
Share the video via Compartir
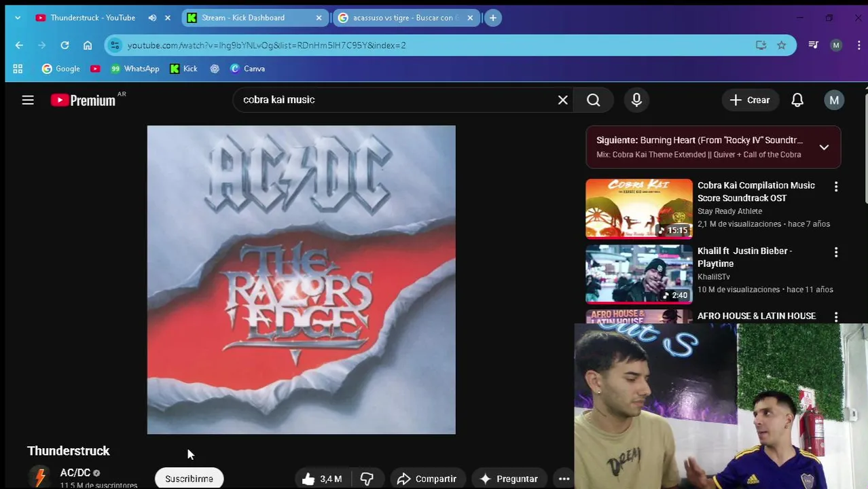(427, 479)
